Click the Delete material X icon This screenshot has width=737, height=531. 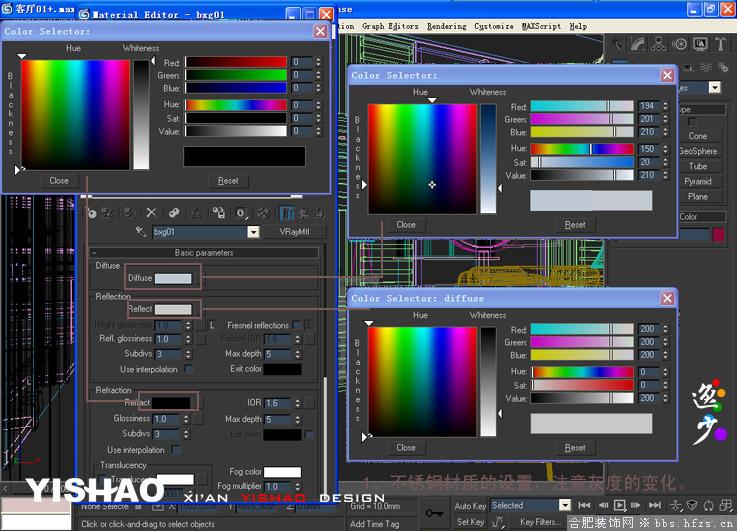click(151, 213)
